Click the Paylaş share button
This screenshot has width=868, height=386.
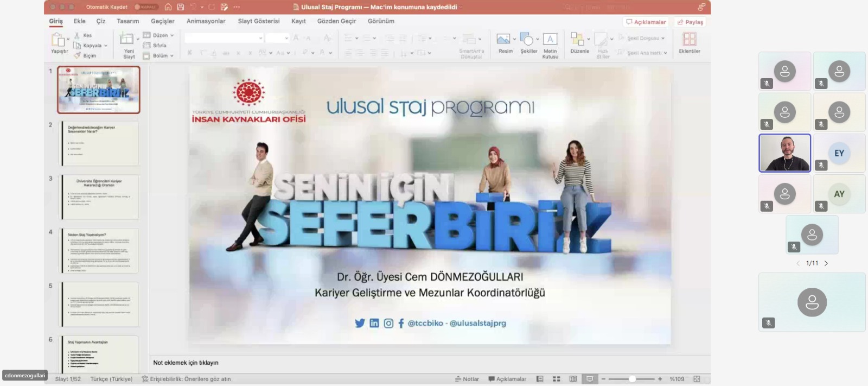coord(690,22)
